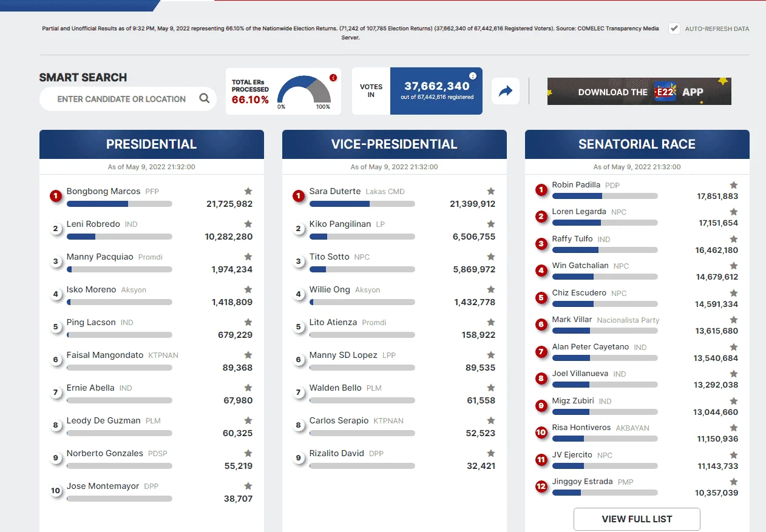Image resolution: width=766 pixels, height=532 pixels.
Task: Star Tito Sotto as favorite
Action: pyautogui.click(x=491, y=257)
